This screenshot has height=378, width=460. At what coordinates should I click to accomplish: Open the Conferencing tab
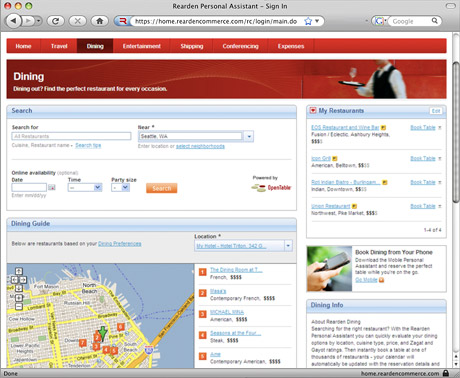pyautogui.click(x=240, y=46)
